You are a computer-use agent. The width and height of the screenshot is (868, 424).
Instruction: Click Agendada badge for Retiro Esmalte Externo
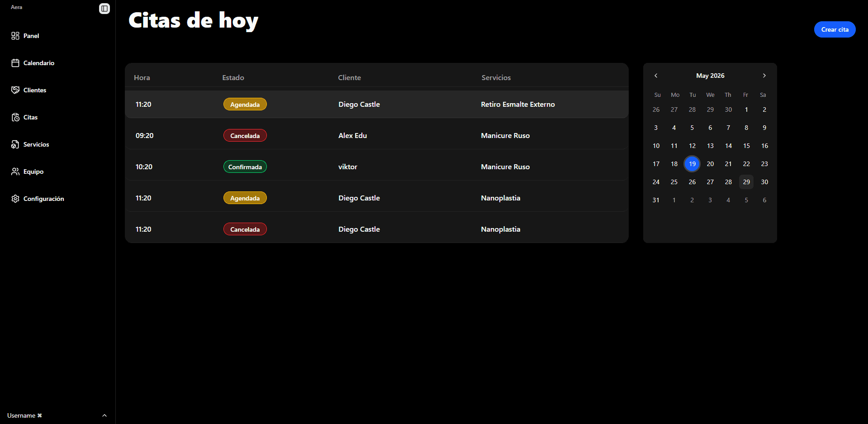(x=245, y=105)
